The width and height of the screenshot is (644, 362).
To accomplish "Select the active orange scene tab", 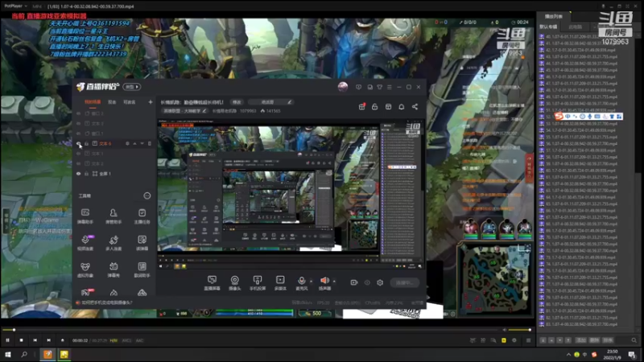I will point(93,102).
